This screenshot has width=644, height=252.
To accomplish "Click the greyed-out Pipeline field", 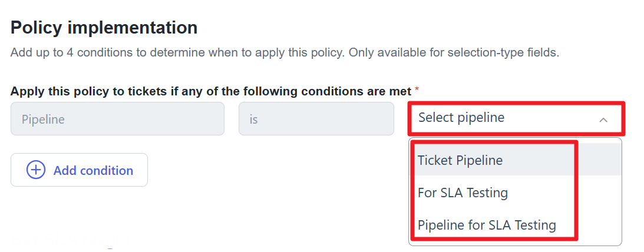I will (117, 119).
